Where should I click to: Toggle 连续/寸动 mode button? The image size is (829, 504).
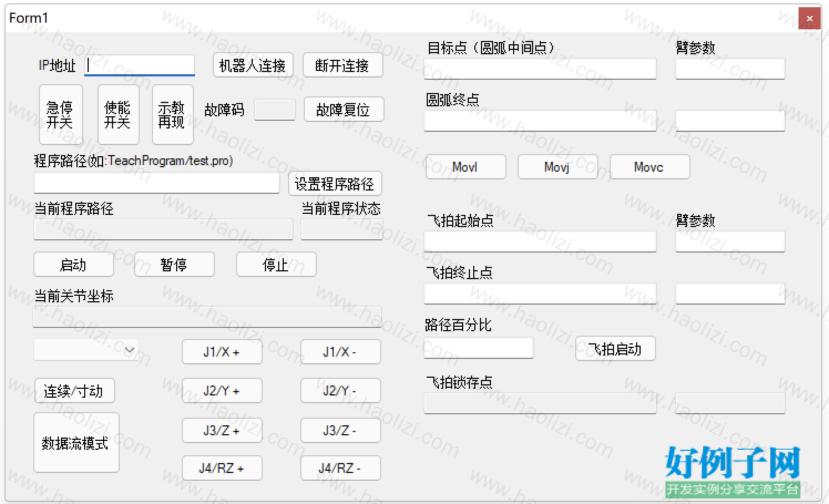tap(74, 390)
